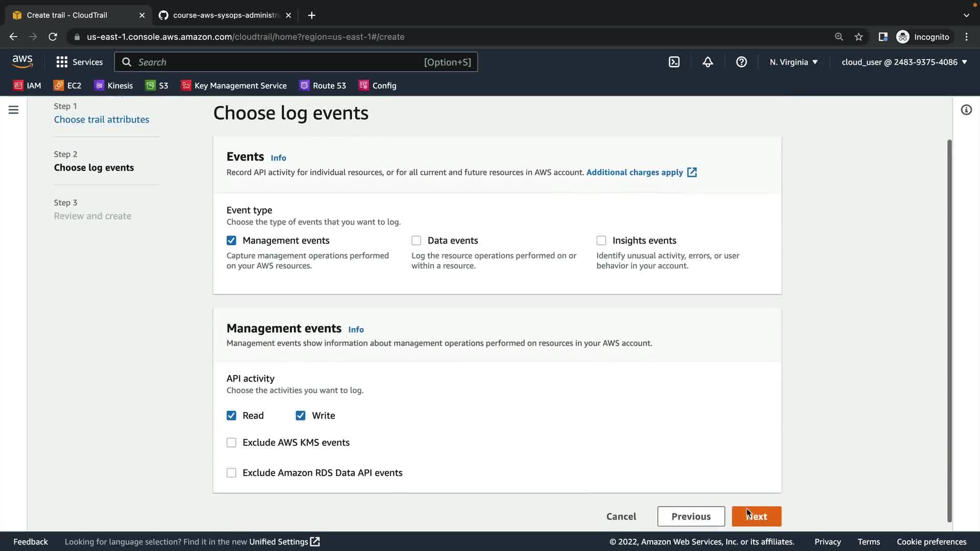Uncheck the Write API activity checkbox

[300, 415]
